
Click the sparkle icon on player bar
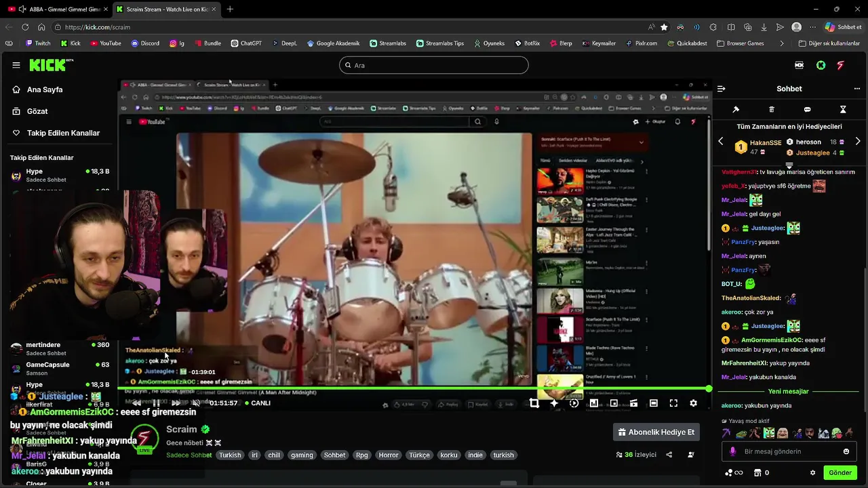pyautogui.click(x=554, y=403)
